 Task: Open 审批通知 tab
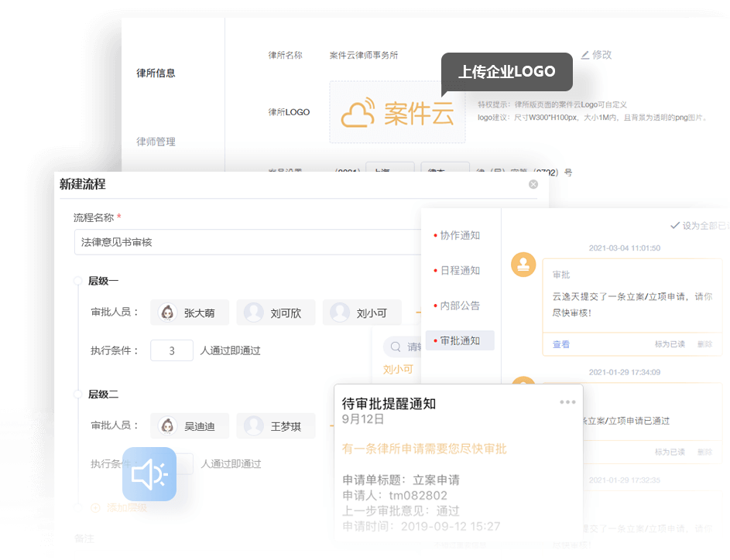click(460, 340)
